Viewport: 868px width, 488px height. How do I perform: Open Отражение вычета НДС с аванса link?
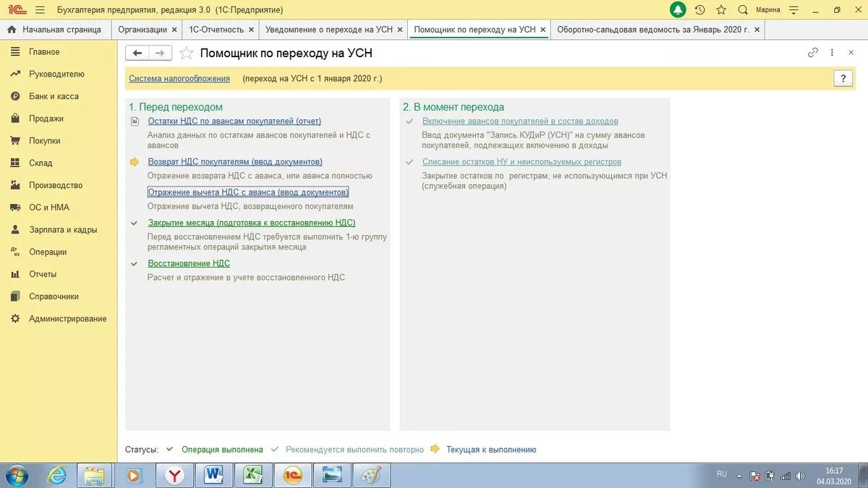(x=248, y=192)
